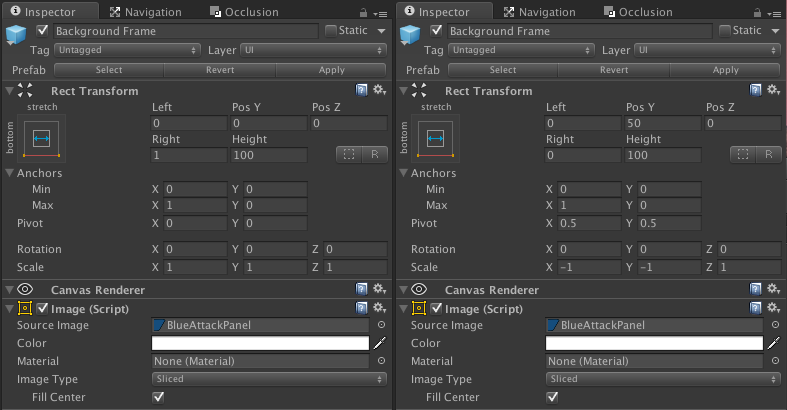Click lock icon on left Inspector panel
The width and height of the screenshot is (787, 410).
pyautogui.click(x=363, y=13)
